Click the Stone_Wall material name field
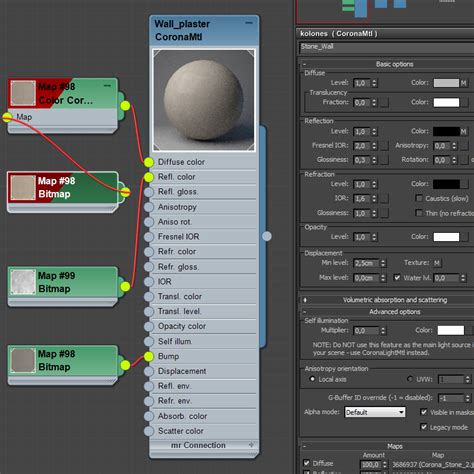 click(387, 47)
